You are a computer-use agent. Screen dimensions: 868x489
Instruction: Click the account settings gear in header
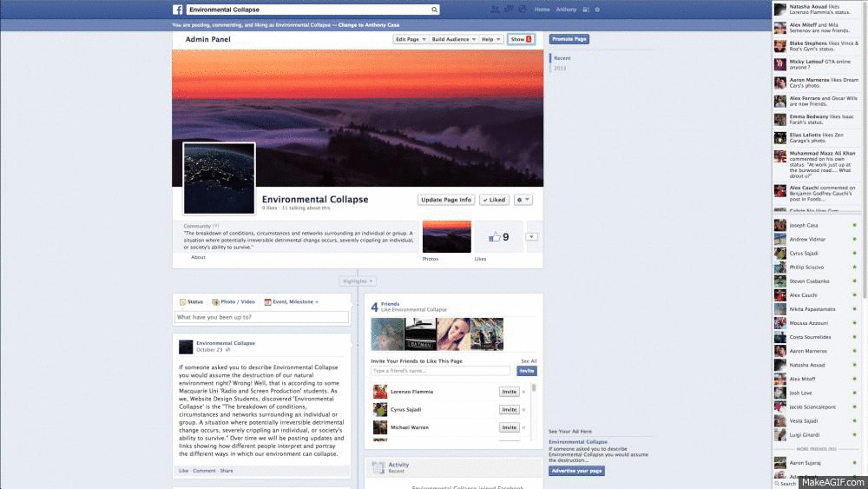597,10
